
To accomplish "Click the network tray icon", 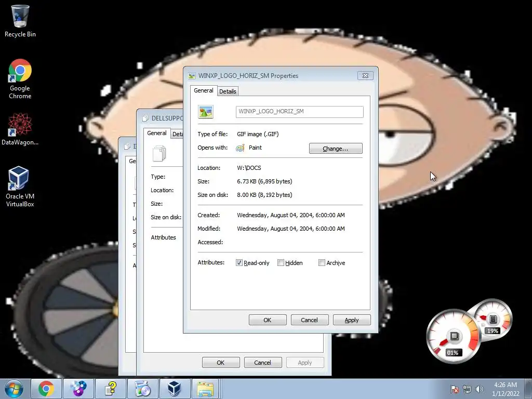I will [x=467, y=389].
